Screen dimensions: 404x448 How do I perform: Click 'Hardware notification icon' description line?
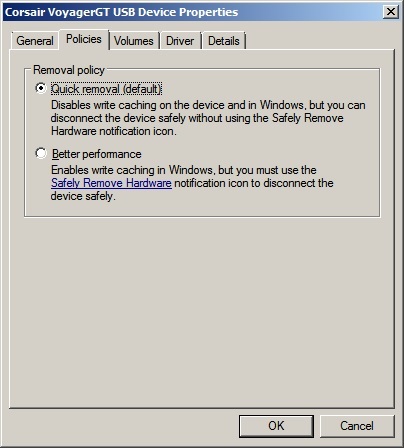114,131
